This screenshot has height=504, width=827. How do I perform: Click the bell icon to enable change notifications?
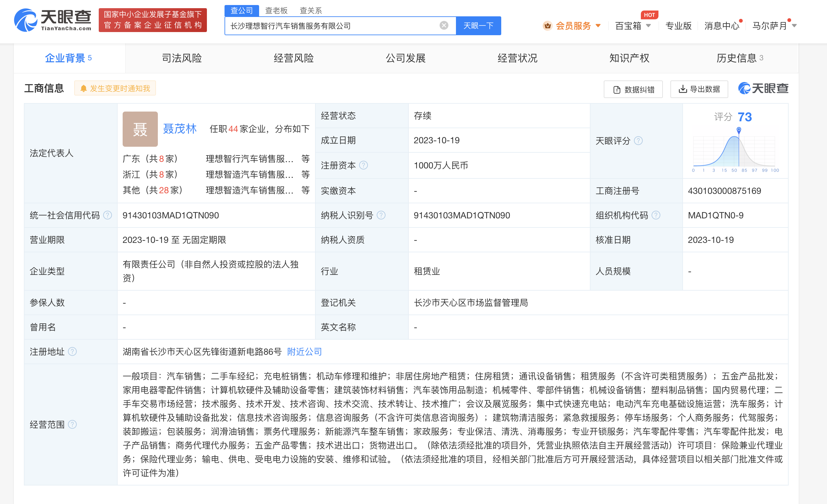(x=84, y=88)
